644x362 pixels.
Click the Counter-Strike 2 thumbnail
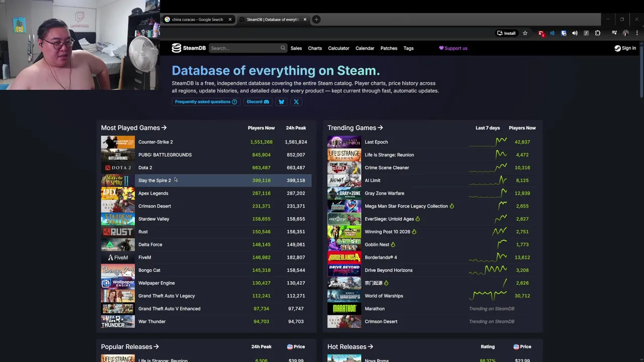pos(118,142)
